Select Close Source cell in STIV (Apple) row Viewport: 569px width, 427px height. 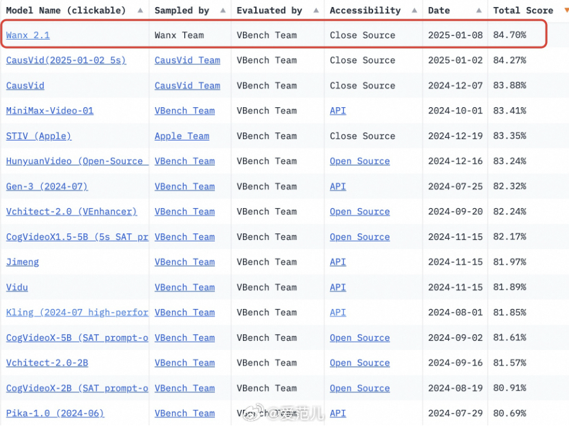(x=362, y=136)
